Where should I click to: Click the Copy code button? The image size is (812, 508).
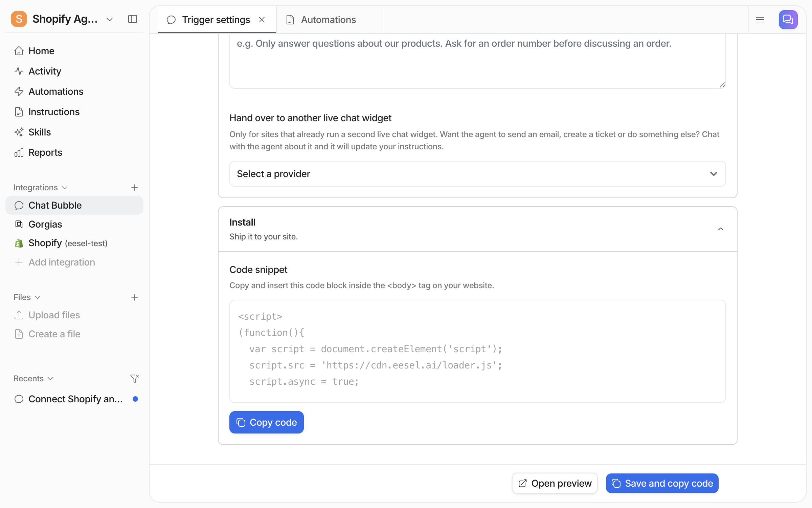pos(266,422)
